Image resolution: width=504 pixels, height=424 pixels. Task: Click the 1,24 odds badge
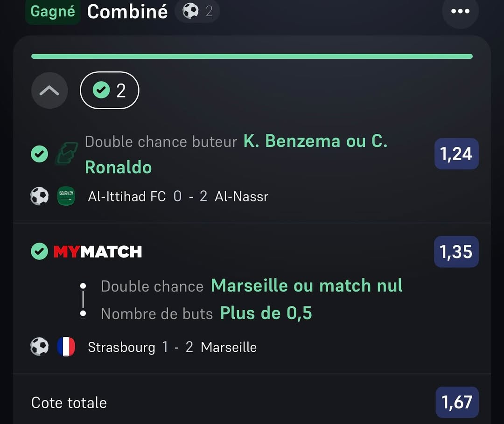coord(456,154)
